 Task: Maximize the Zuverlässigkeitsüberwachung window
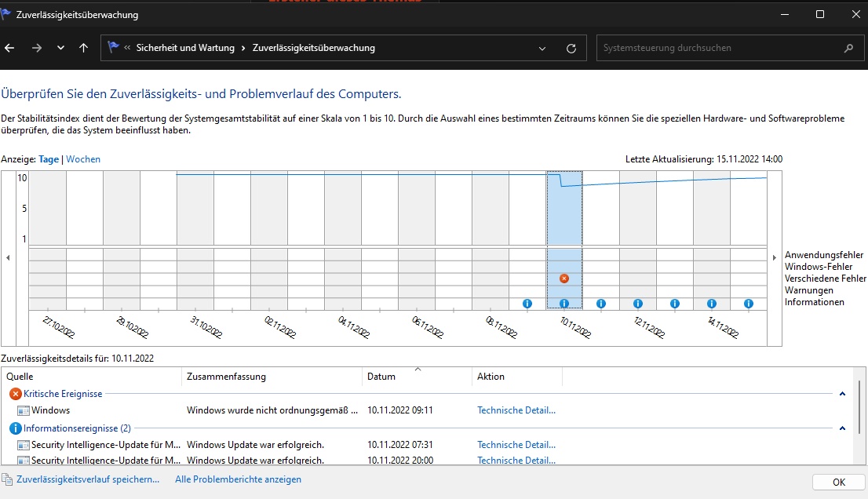(820, 14)
